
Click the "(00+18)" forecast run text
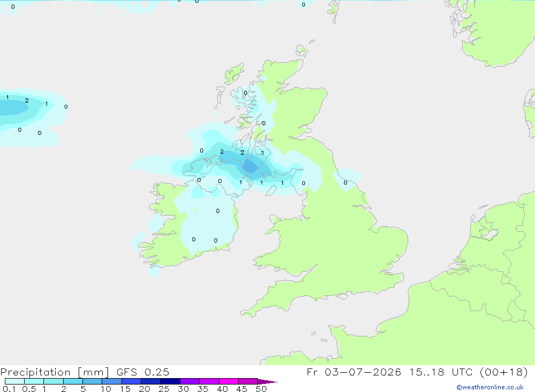pos(503,372)
